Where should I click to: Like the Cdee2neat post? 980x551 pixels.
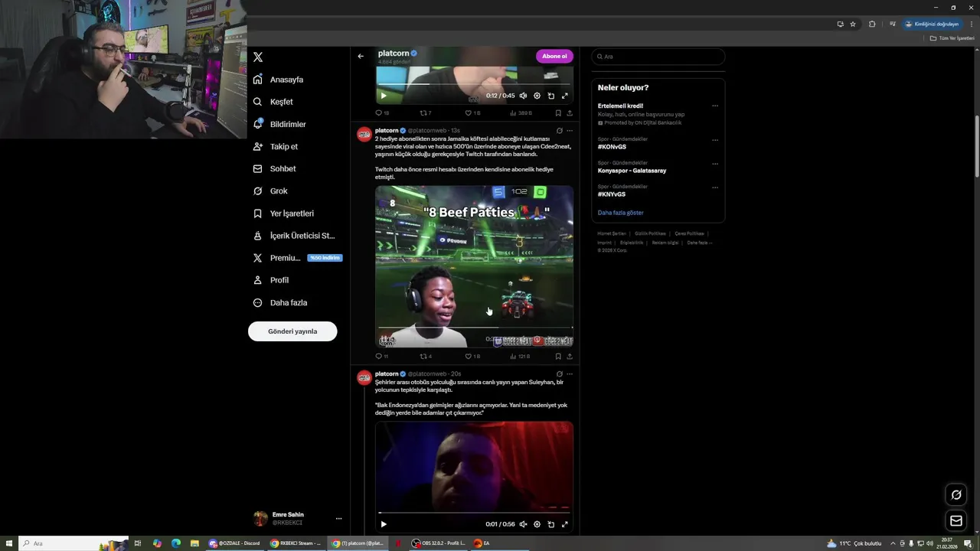click(x=472, y=357)
